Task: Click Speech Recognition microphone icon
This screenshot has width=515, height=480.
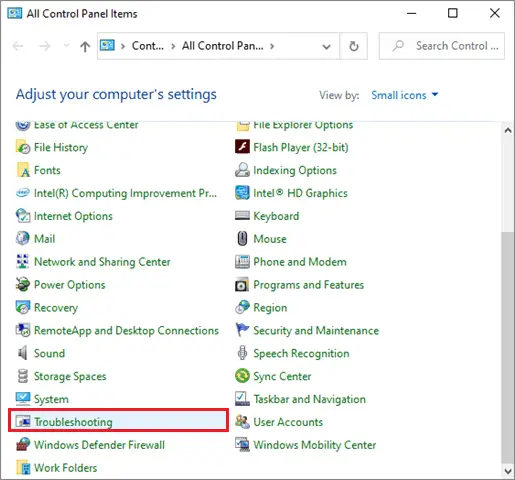Action: pos(242,353)
